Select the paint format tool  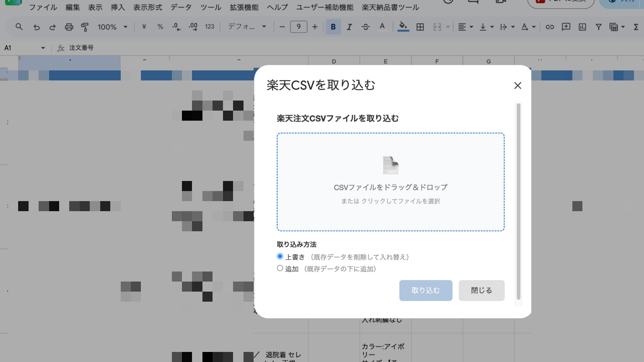[85, 27]
